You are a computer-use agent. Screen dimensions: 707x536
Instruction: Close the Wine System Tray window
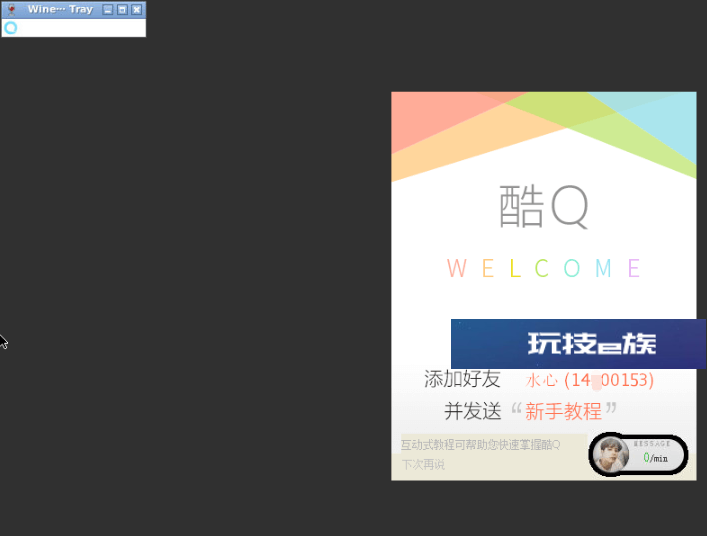pyautogui.click(x=137, y=9)
